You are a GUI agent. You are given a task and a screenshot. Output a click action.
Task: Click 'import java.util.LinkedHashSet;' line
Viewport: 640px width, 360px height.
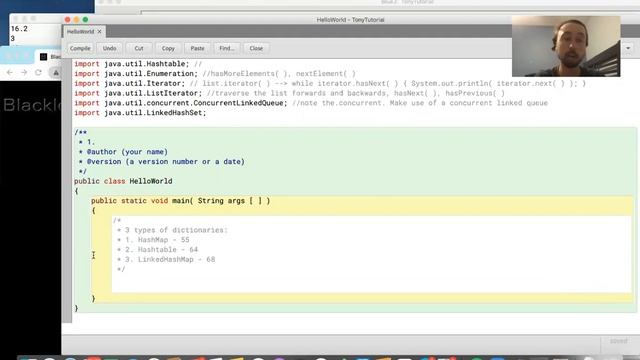[140, 113]
